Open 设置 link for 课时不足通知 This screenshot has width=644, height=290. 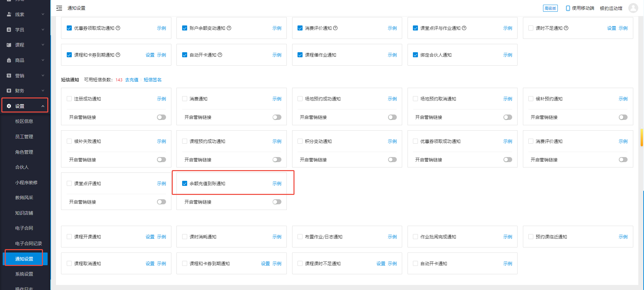[x=611, y=28]
